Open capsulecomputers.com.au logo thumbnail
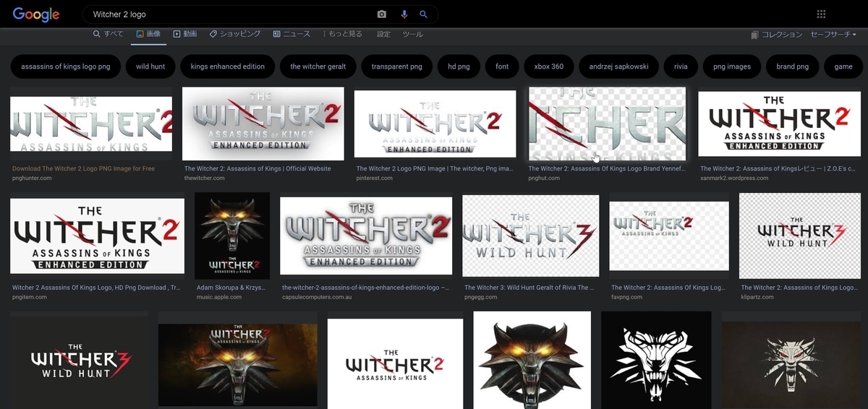This screenshot has width=868, height=409. (x=366, y=236)
